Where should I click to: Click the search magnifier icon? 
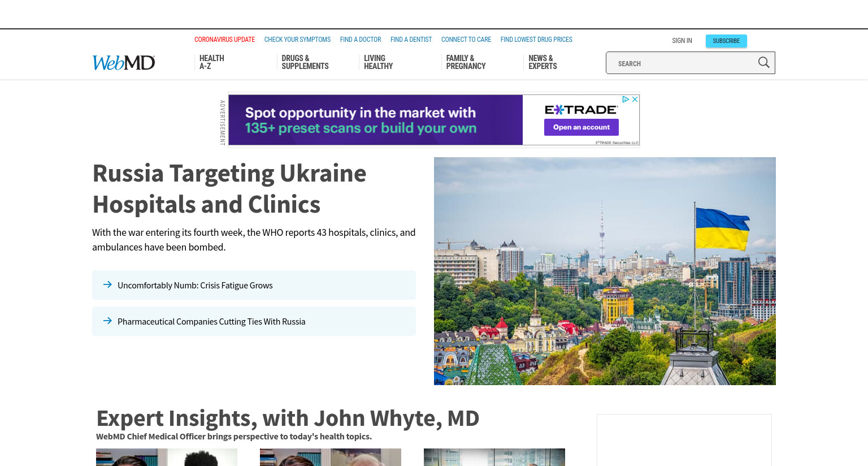[x=763, y=63]
